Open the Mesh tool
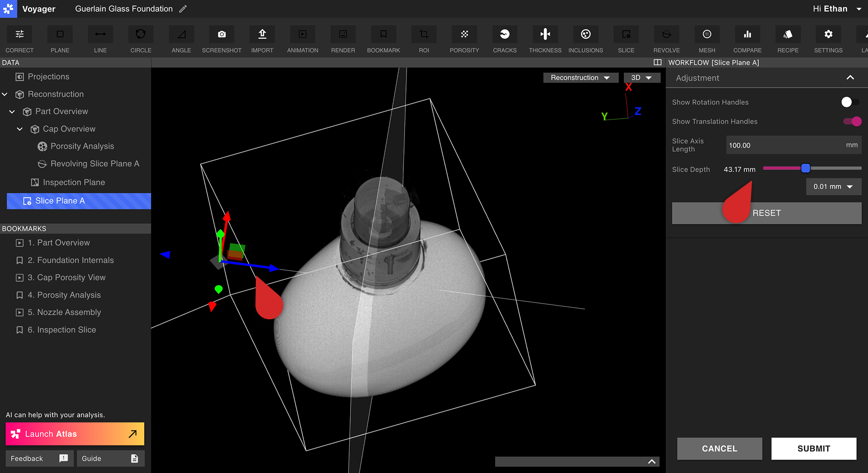Image resolution: width=868 pixels, height=473 pixels. (x=707, y=34)
